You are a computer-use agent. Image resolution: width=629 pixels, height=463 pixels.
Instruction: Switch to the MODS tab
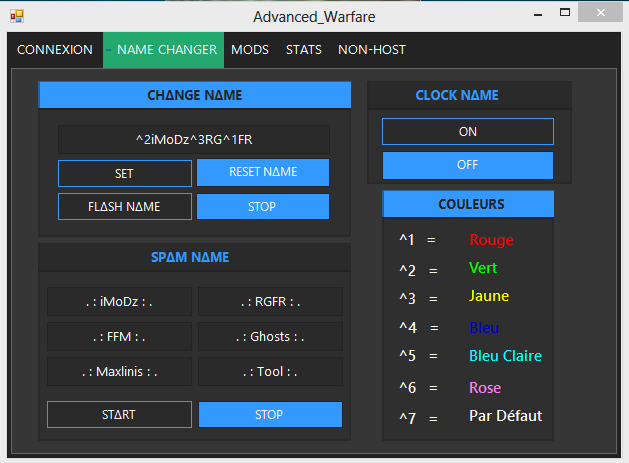[x=250, y=50]
